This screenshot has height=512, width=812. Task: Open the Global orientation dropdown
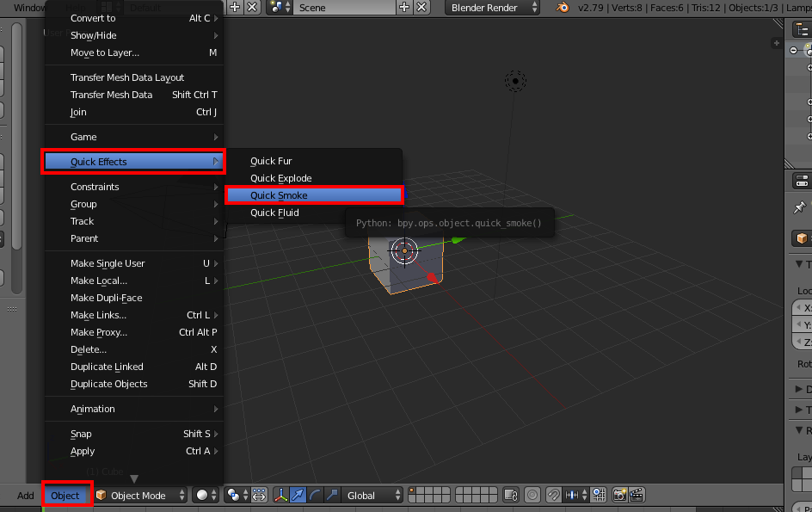372,496
